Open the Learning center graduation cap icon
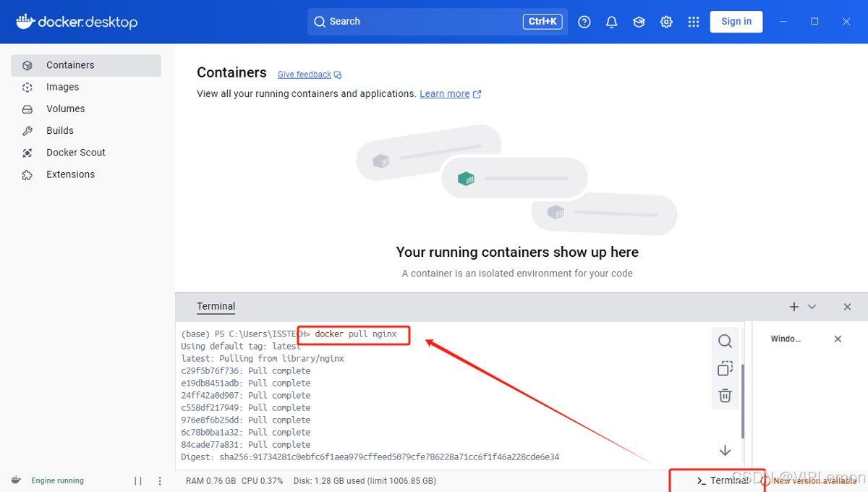868x492 pixels. coord(639,22)
